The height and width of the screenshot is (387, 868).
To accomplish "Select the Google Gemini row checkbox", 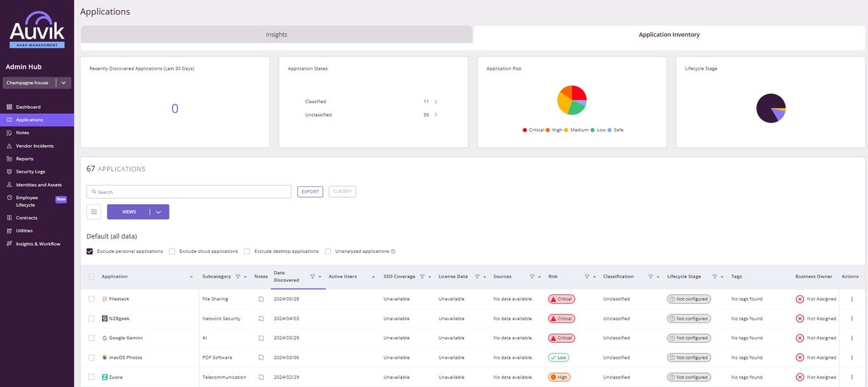I will [91, 338].
